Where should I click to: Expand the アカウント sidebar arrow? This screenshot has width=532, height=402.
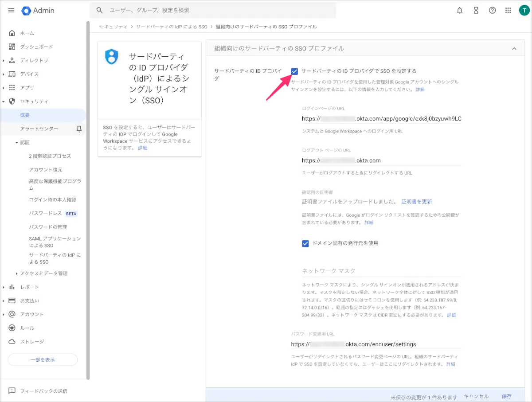[x=4, y=315]
